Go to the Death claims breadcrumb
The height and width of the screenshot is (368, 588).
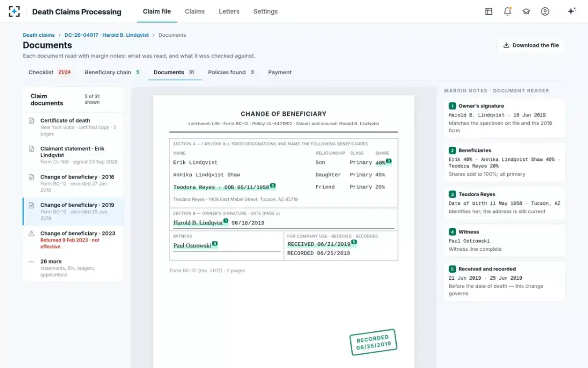(39, 35)
